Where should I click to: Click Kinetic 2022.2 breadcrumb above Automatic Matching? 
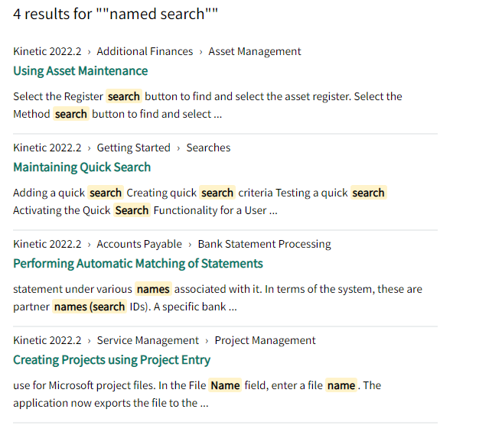point(47,244)
